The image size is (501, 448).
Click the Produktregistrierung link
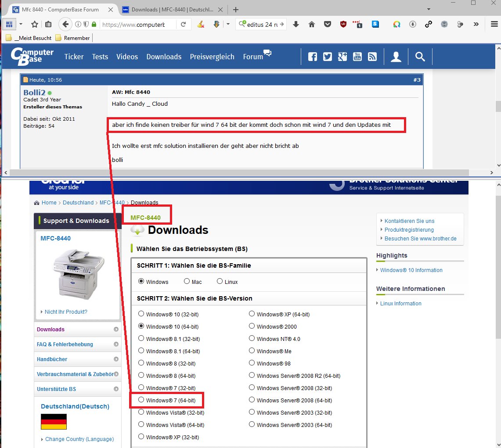click(409, 230)
